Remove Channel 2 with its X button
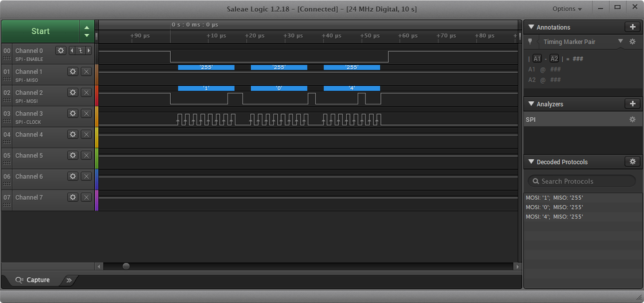The height and width of the screenshot is (303, 644). click(x=86, y=92)
